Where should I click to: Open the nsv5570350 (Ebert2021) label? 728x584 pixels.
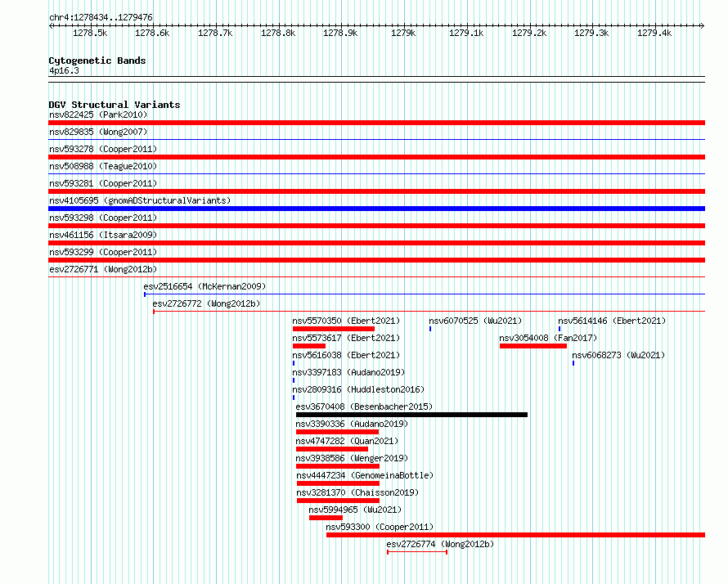pyautogui.click(x=346, y=321)
